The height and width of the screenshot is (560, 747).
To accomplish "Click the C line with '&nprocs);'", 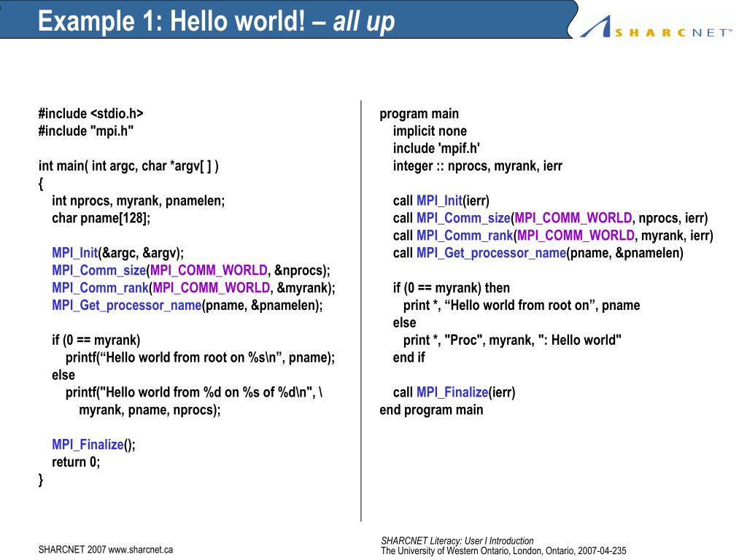I will point(191,271).
